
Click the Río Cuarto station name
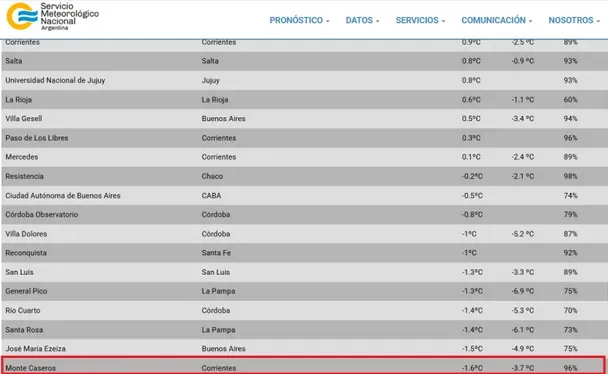[x=22, y=310]
